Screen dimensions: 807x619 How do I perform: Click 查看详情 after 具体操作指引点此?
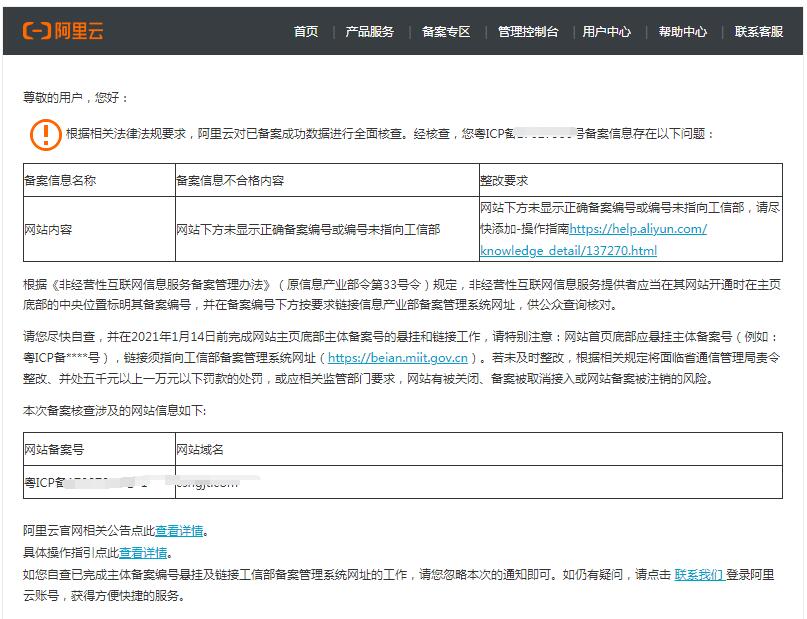point(143,553)
